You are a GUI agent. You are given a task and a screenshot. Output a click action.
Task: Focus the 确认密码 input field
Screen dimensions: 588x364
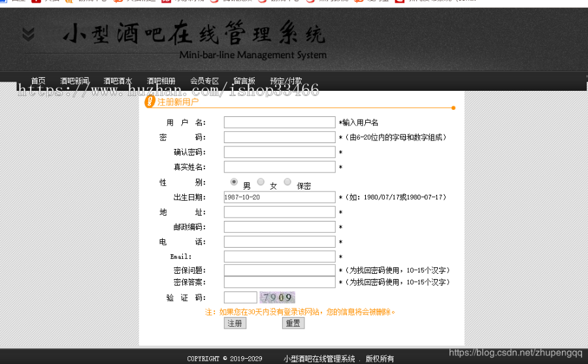coord(280,152)
